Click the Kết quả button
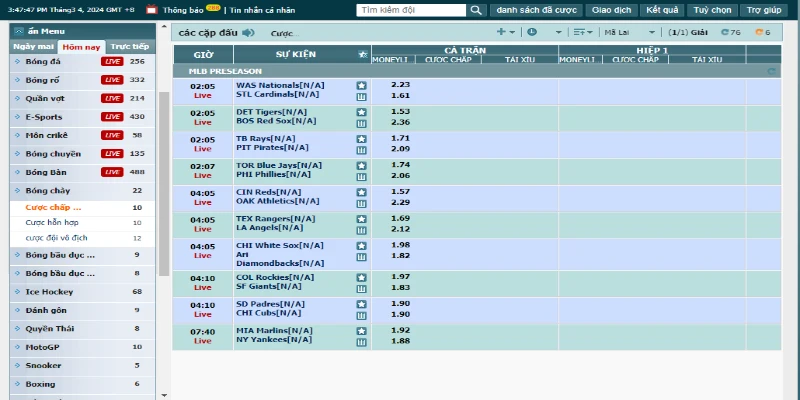800x400 pixels. 662,10
